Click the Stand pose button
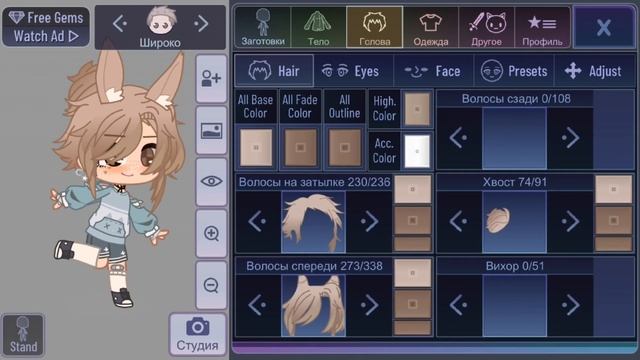Viewport: 640px width, 360px height. tap(23, 335)
